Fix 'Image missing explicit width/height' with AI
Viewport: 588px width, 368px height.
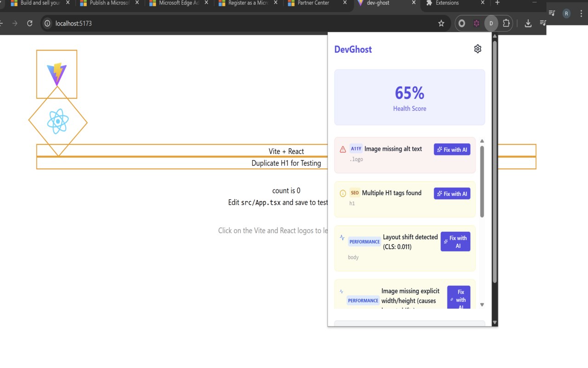(458, 298)
